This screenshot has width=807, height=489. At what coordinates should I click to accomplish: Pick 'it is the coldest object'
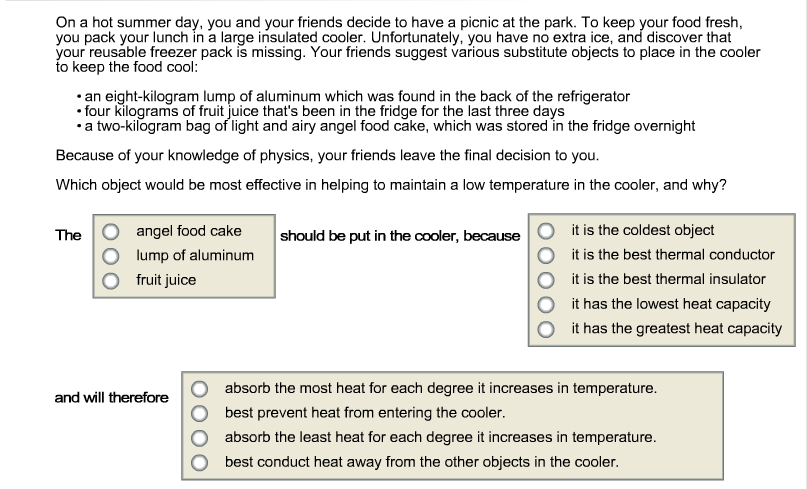546,231
